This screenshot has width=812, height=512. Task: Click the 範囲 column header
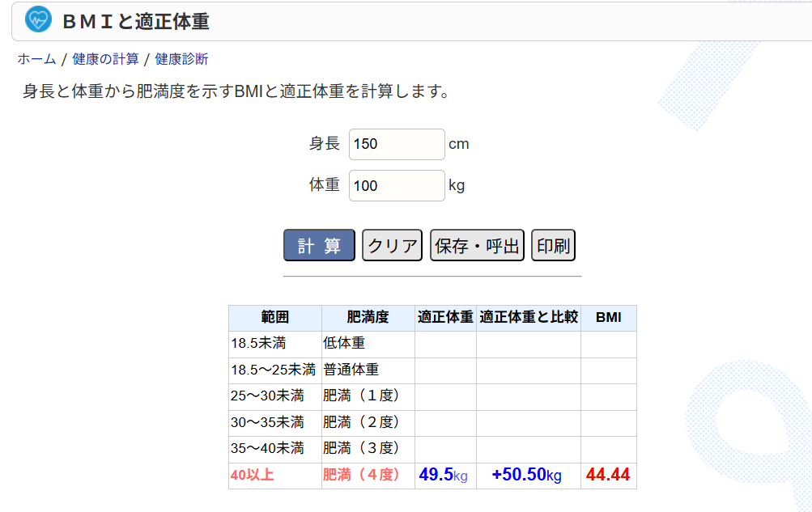(x=274, y=318)
